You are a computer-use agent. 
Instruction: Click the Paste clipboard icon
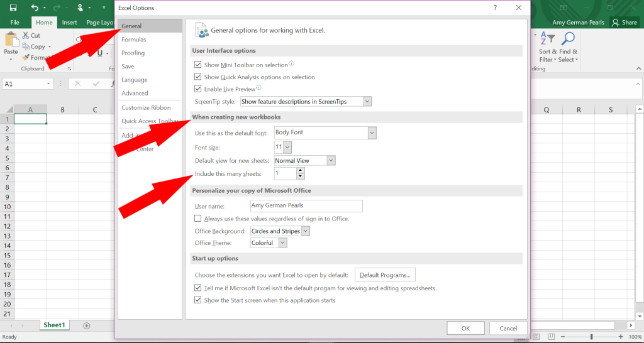tap(11, 40)
